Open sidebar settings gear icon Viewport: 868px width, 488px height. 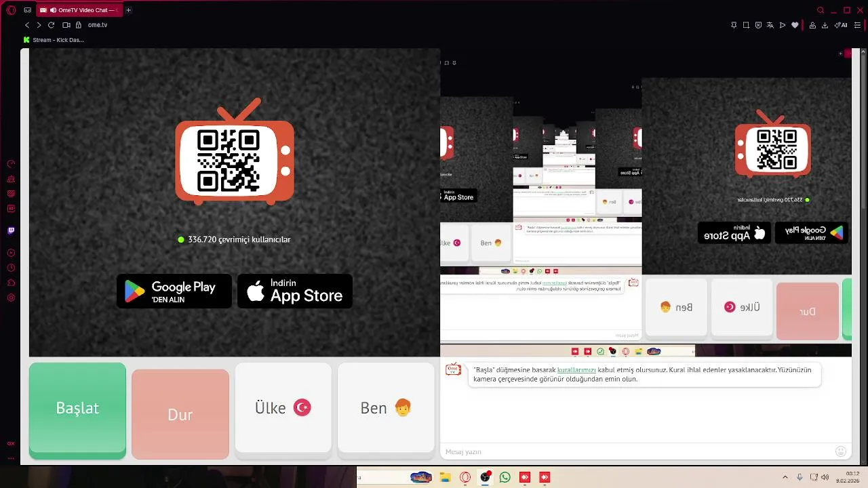coord(11,298)
